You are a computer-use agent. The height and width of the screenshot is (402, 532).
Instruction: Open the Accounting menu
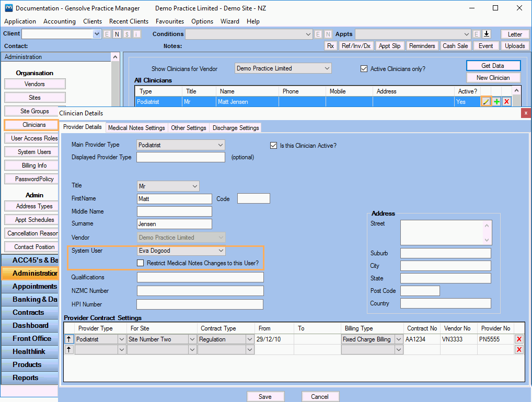60,21
